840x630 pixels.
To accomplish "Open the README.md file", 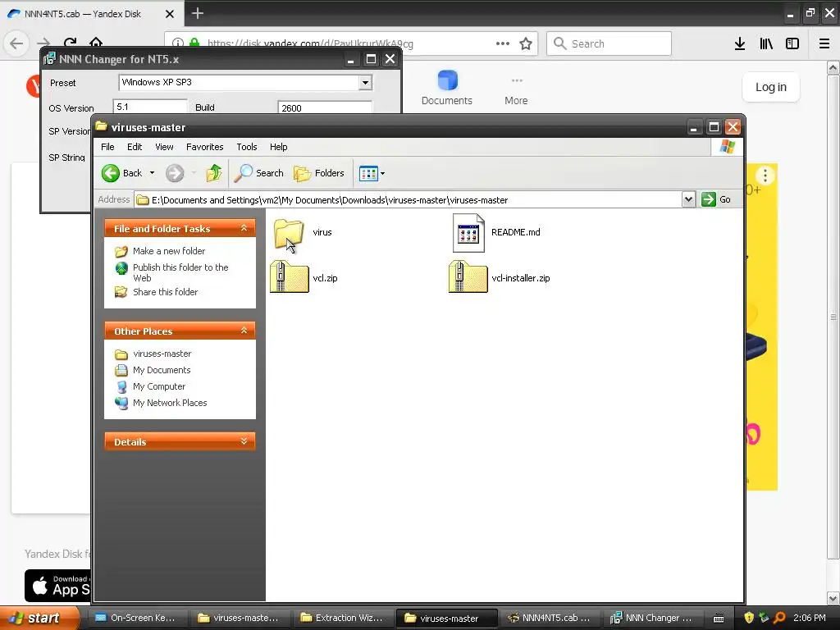I will coord(468,232).
